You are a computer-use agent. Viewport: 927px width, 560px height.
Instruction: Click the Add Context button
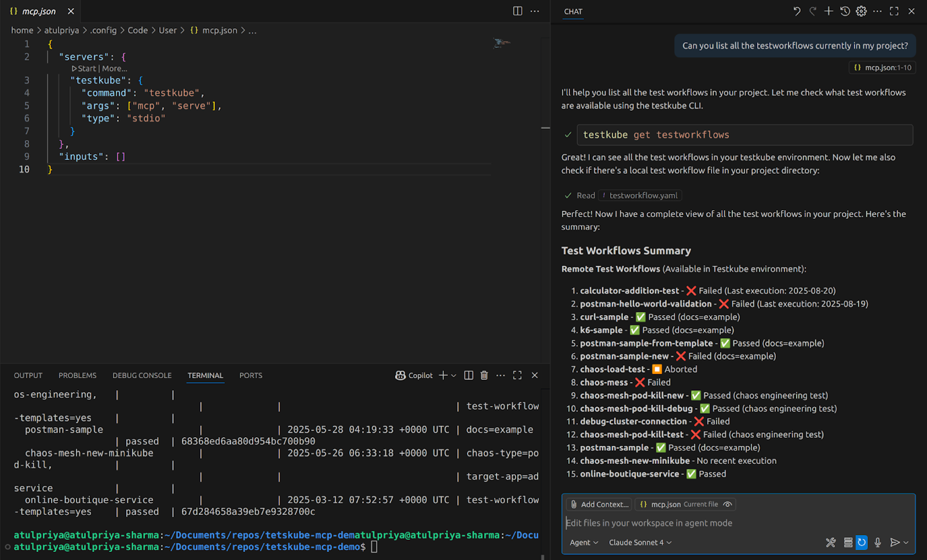[599, 504]
